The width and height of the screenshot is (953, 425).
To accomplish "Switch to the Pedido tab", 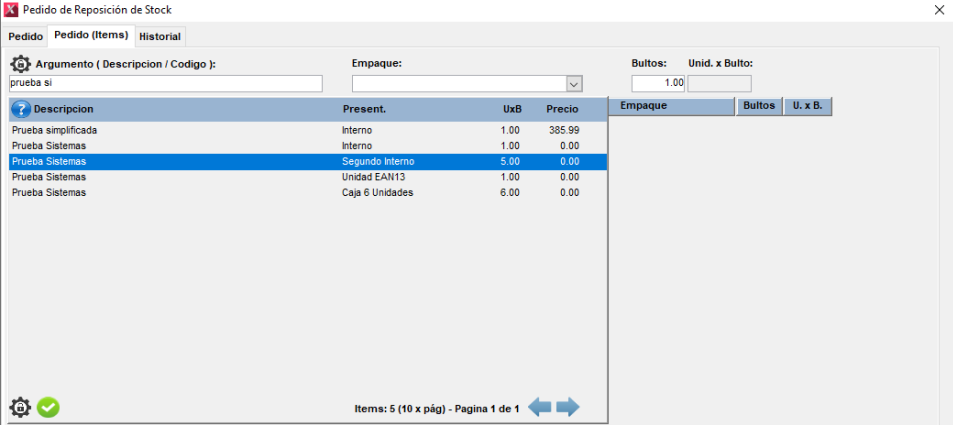I will click(x=26, y=36).
